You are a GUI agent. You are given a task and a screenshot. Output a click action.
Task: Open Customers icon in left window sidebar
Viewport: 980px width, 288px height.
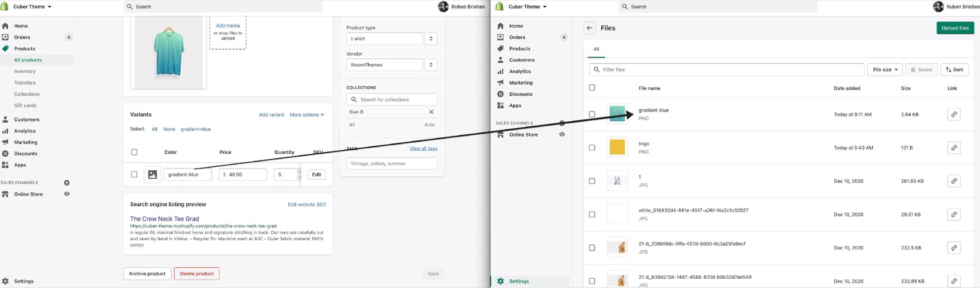click(x=6, y=119)
